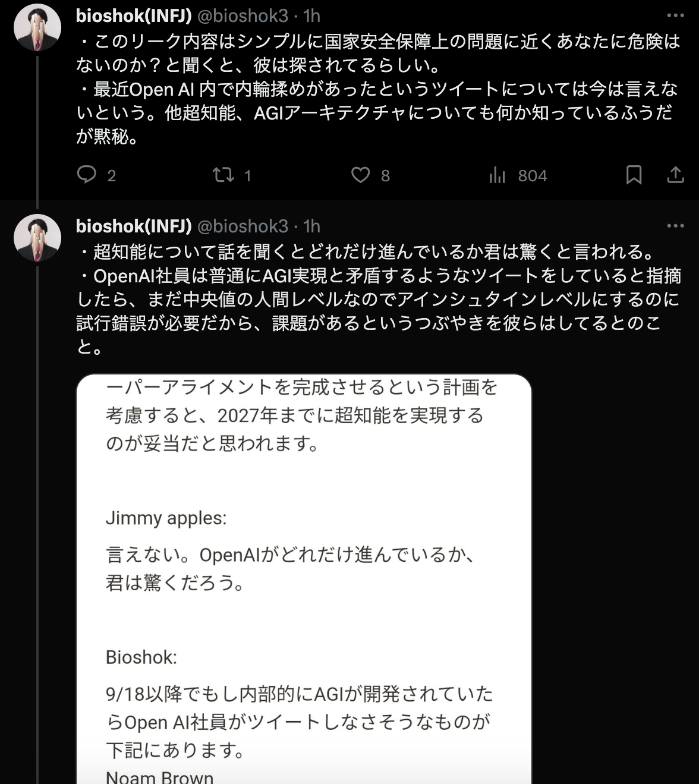The height and width of the screenshot is (784, 699).
Task: Open bioshok(INFJ) profile name on second tweet
Action: [134, 226]
